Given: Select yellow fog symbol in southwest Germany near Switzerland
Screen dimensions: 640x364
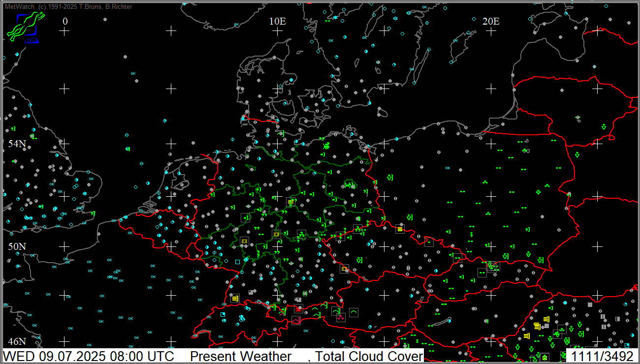Looking at the screenshot, I should (235, 298).
